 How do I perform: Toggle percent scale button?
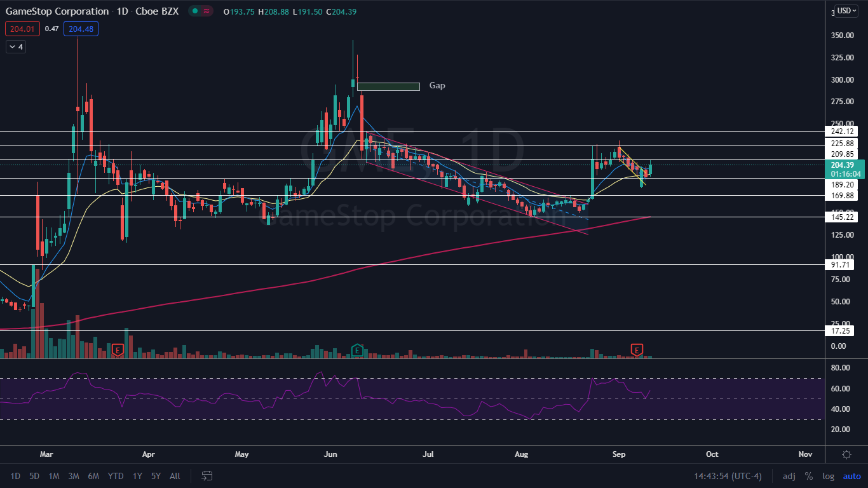809,476
